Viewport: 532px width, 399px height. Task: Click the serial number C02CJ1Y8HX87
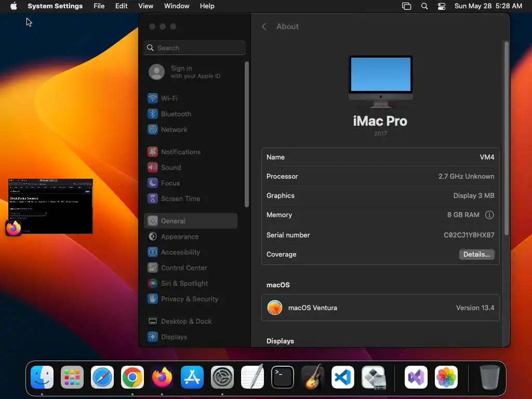click(x=469, y=235)
